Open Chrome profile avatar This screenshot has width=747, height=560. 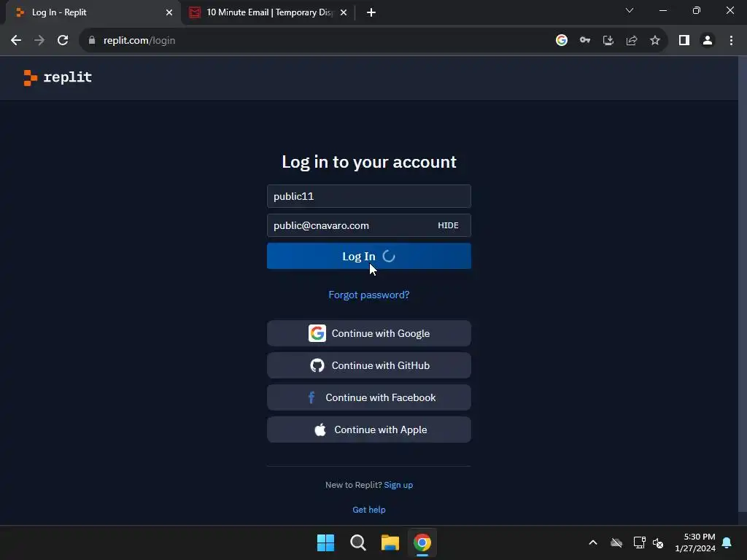[x=708, y=41]
